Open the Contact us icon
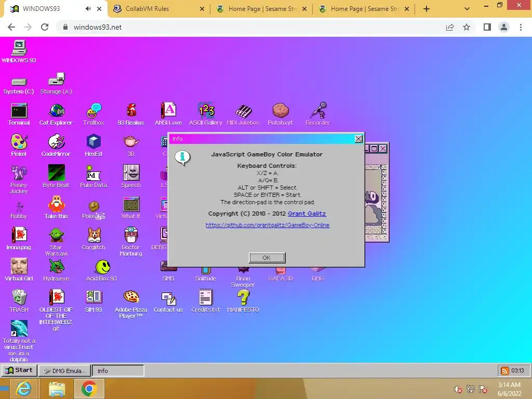Screen dimensions: 532x399 pyautogui.click(x=168, y=301)
